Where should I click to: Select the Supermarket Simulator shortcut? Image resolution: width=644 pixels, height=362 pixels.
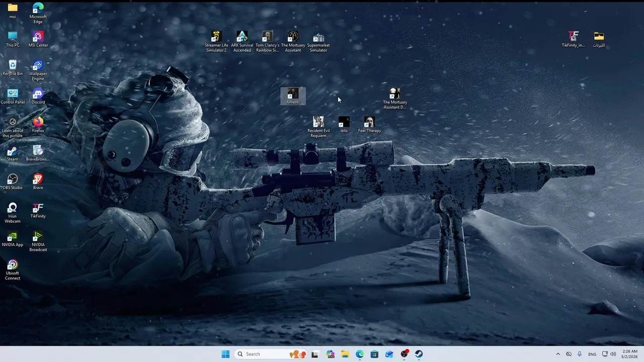point(318,42)
